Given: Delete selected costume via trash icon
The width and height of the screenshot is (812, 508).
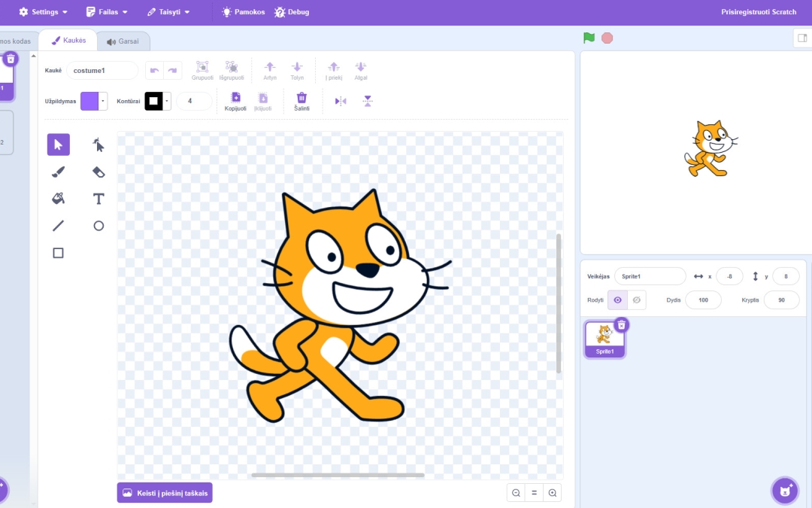Looking at the screenshot, I should 11,59.
